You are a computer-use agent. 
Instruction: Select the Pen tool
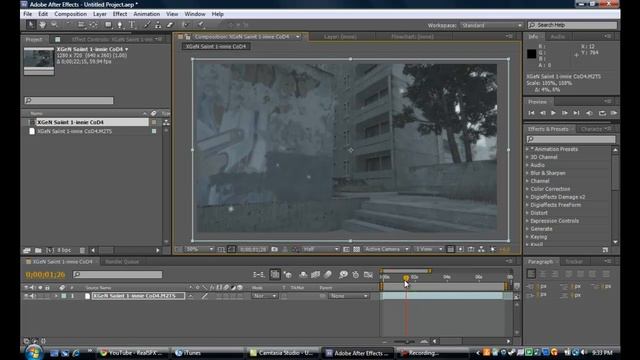tap(120, 25)
